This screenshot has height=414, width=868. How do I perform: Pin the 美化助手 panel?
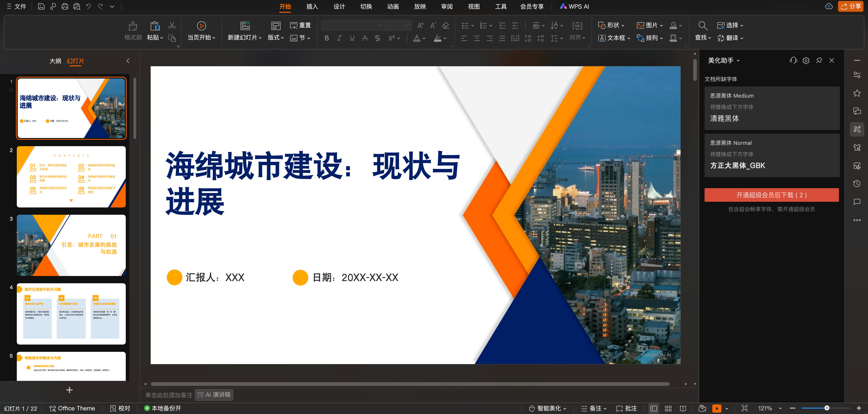click(x=819, y=60)
